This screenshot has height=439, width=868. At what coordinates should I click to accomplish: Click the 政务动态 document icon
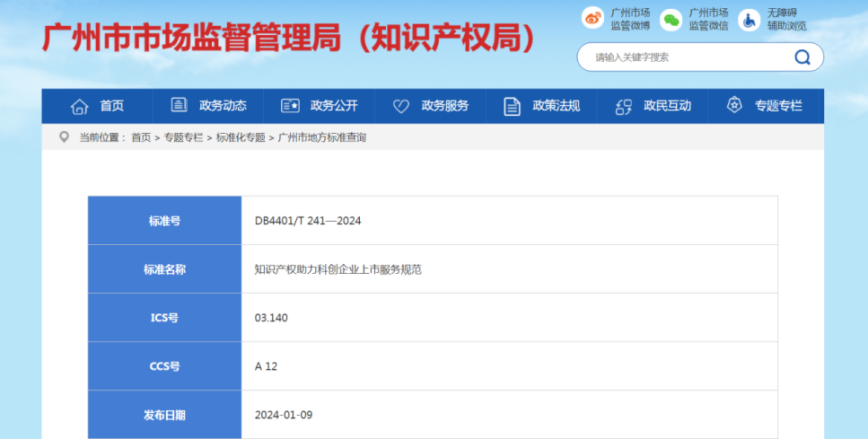click(180, 106)
